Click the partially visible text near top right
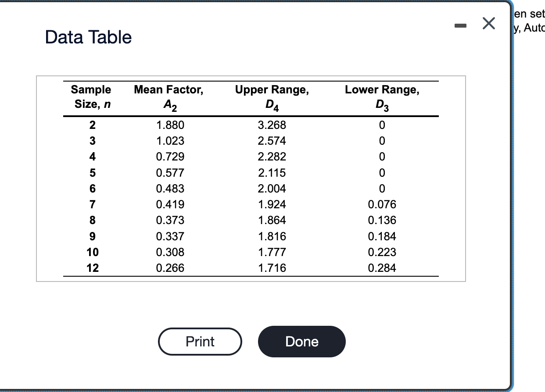The image size is (545, 392). (x=528, y=14)
